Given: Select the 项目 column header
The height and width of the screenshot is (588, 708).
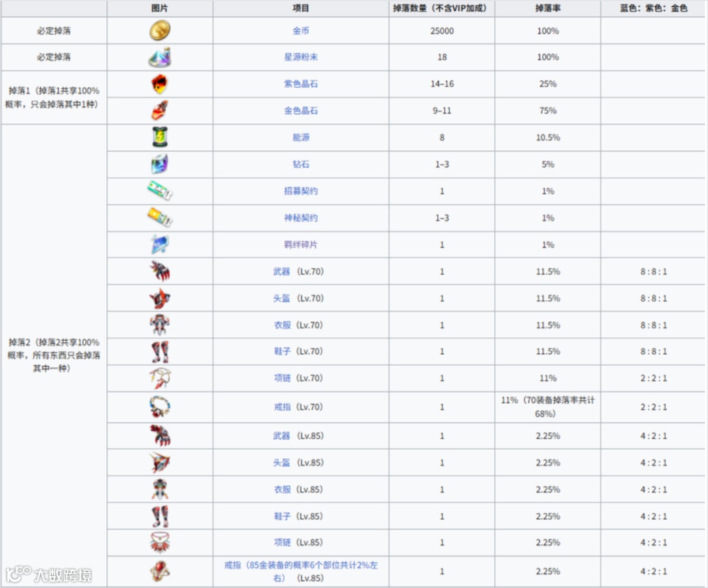Looking at the screenshot, I should point(301,8).
